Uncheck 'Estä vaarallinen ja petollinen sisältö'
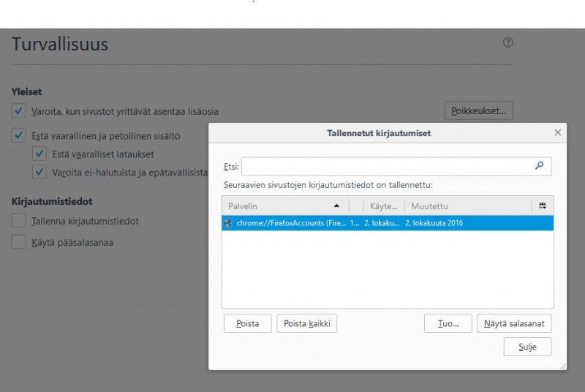585x392 pixels. coord(19,135)
